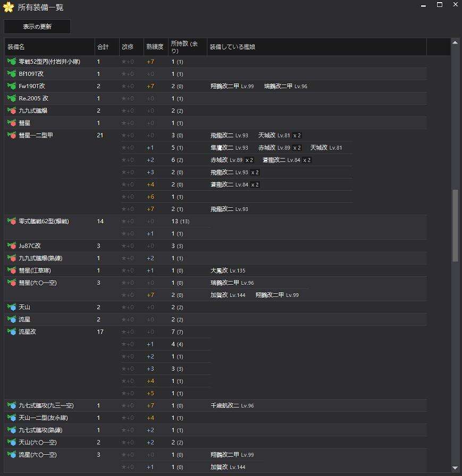The height and width of the screenshot is (476, 462).
Task: Click the total count 21 for 彗星一二型甲
Action: click(100, 135)
